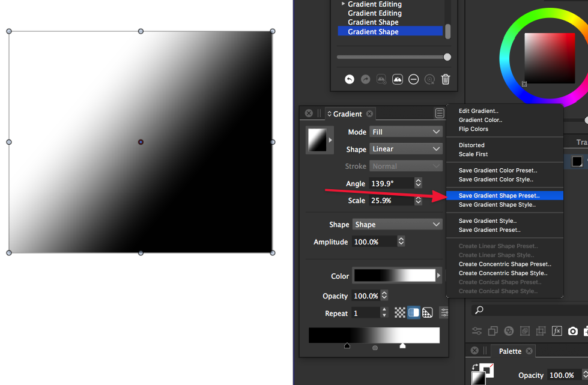Click the fx effects icon

pos(557,331)
